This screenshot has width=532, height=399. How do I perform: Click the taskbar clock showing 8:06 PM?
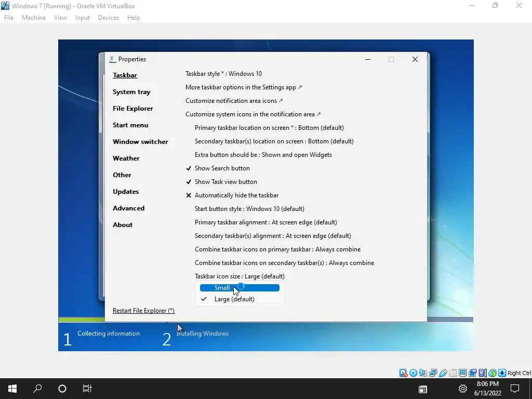[487, 389]
